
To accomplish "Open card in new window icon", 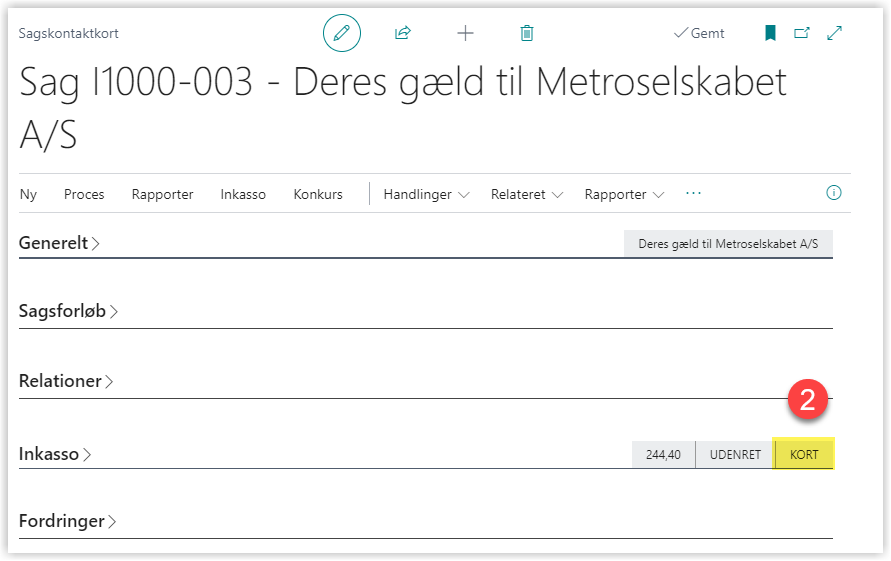I will tap(801, 33).
